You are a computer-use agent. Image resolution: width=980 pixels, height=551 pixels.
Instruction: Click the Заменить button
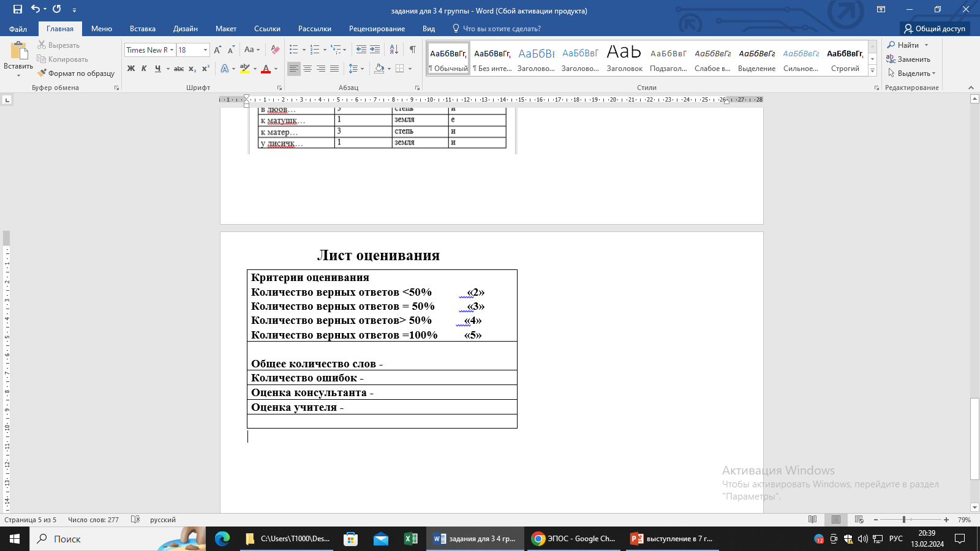click(909, 59)
